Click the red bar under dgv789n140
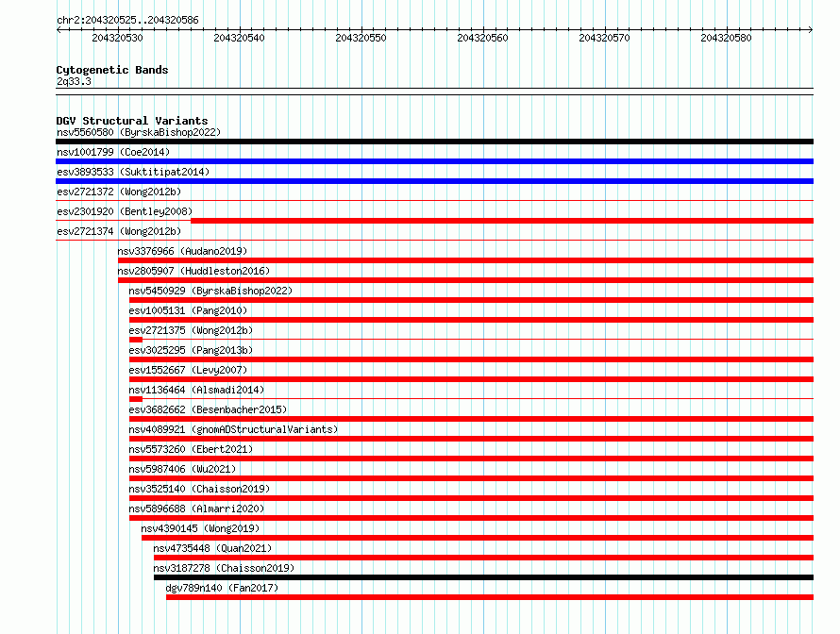 tap(490, 597)
